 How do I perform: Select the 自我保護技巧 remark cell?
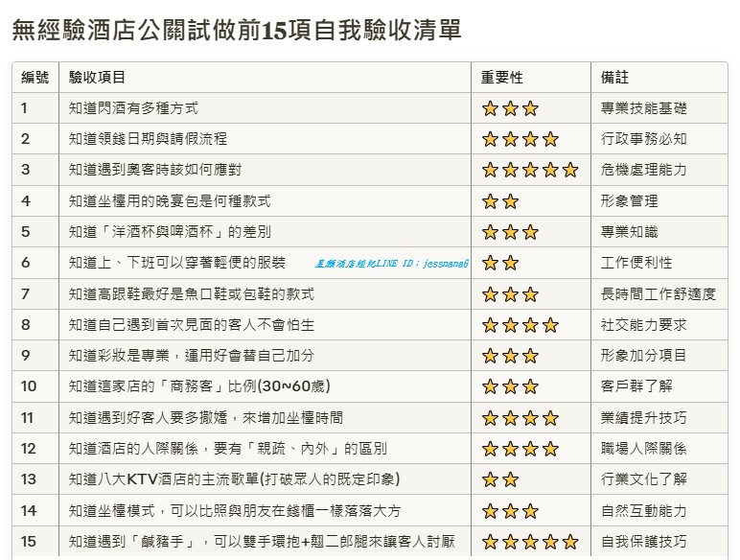643,542
